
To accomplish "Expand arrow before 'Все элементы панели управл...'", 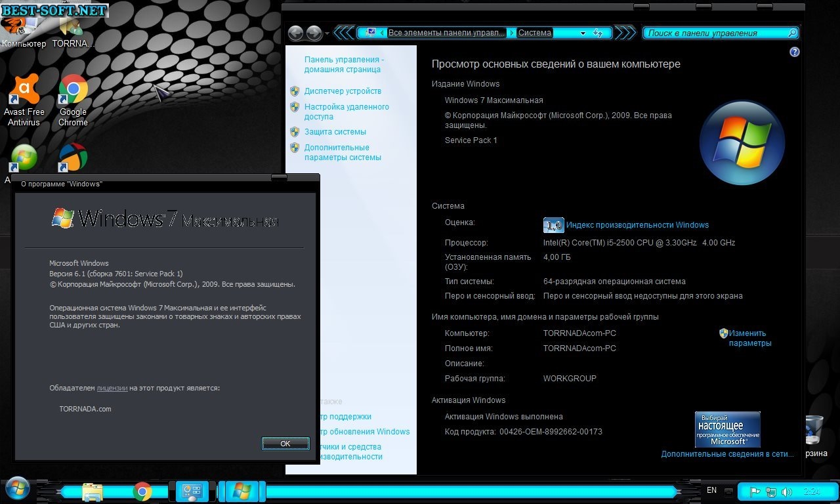I will coord(382,32).
